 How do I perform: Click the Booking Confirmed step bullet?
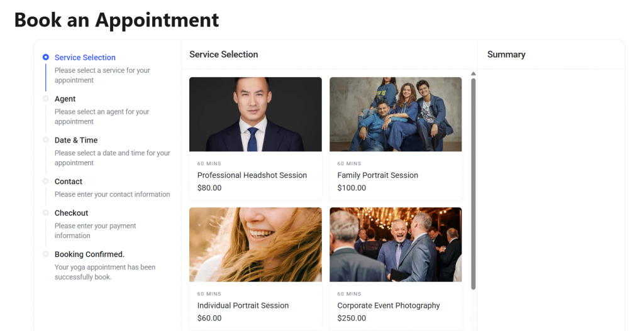(46, 254)
